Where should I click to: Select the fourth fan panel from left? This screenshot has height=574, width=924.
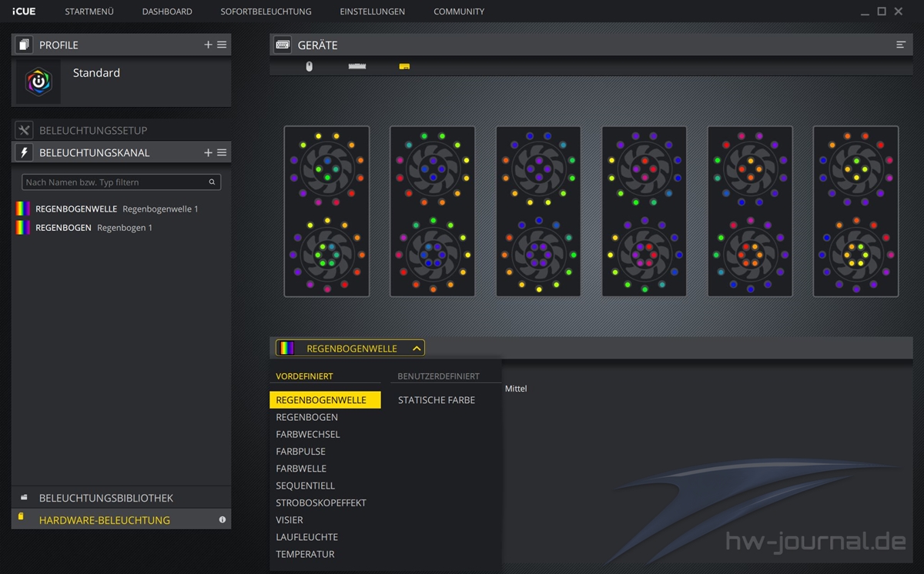click(644, 212)
